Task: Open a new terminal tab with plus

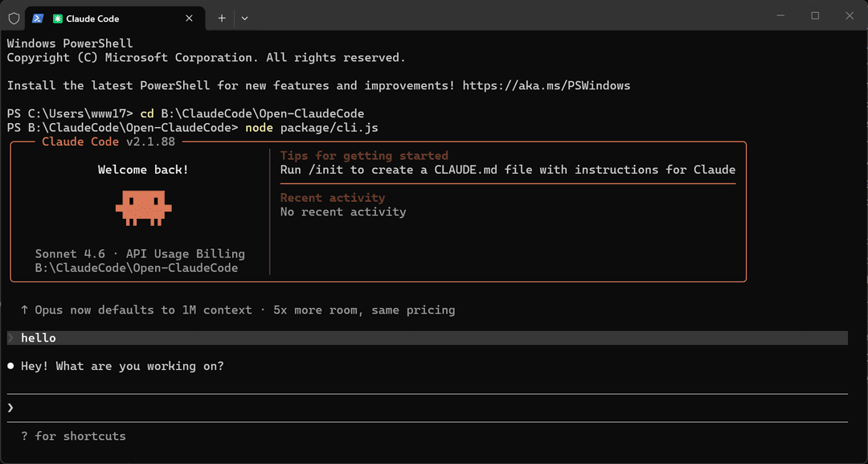Action: pyautogui.click(x=222, y=18)
